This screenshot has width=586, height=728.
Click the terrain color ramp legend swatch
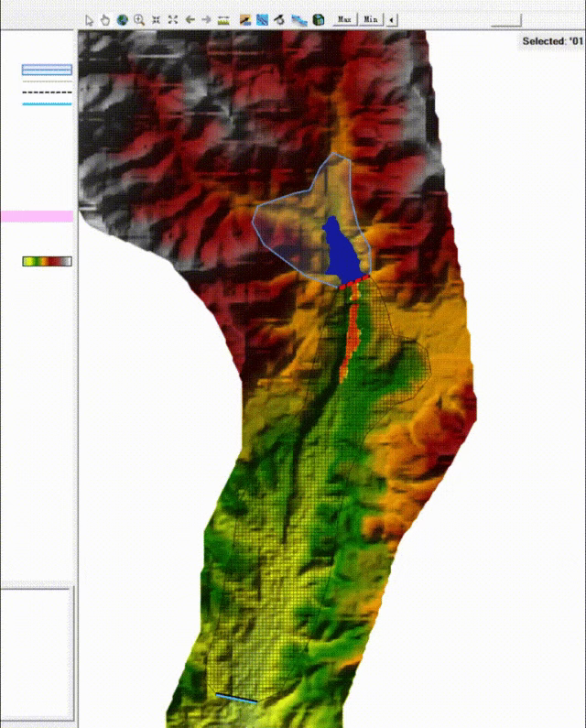pos(47,262)
